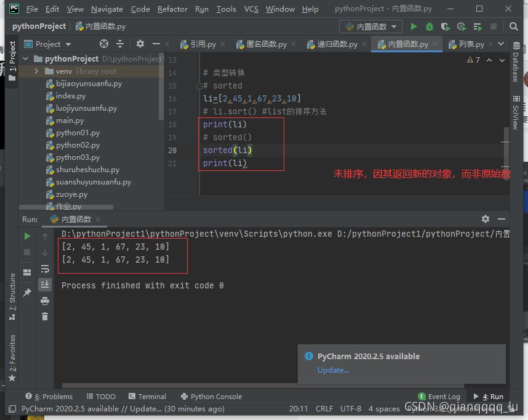Toggle soft-wrap in Run console
Screen dimensions: 528x420
tap(45, 269)
